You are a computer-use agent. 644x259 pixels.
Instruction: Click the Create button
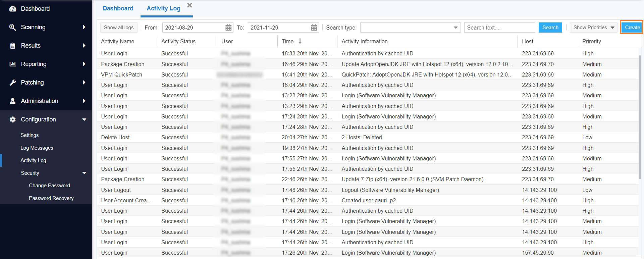[632, 28]
